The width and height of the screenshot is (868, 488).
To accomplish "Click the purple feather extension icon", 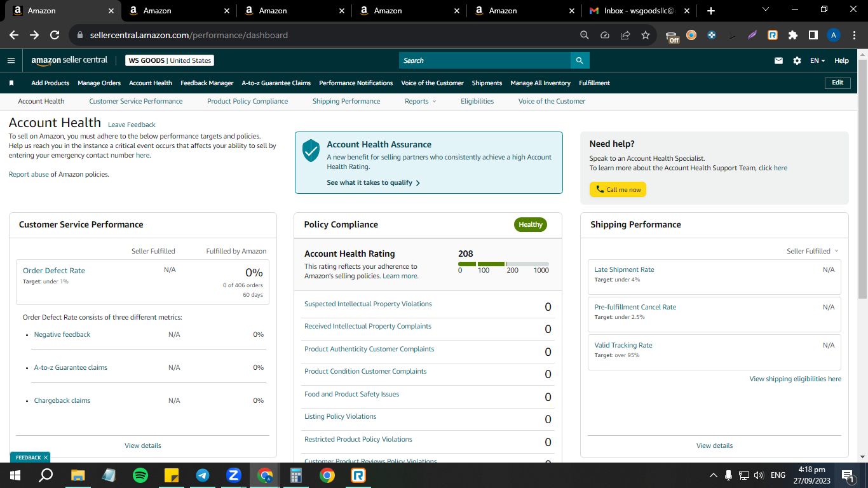I will click(752, 35).
